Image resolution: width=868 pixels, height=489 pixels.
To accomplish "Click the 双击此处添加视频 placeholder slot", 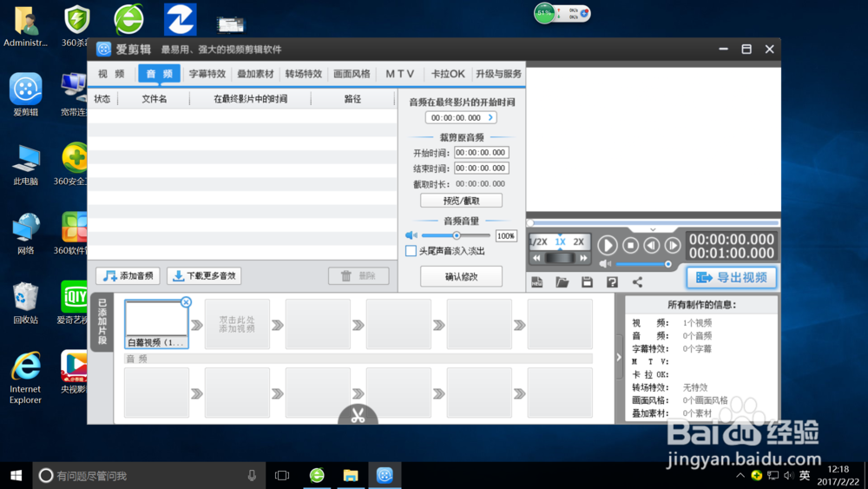I will (x=237, y=324).
